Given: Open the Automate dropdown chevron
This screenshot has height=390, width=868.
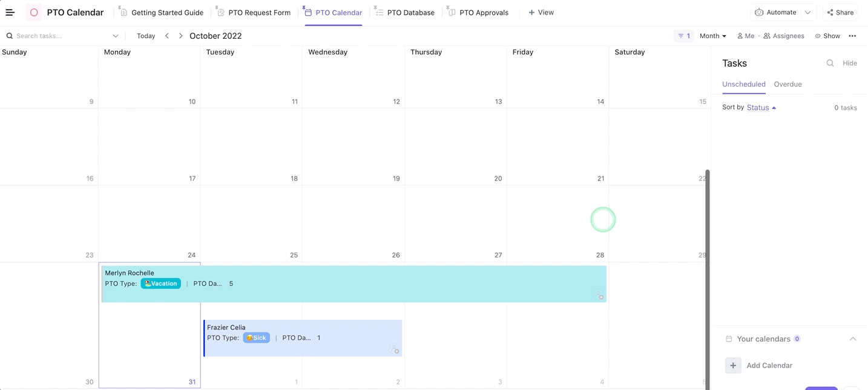Looking at the screenshot, I should (x=807, y=12).
